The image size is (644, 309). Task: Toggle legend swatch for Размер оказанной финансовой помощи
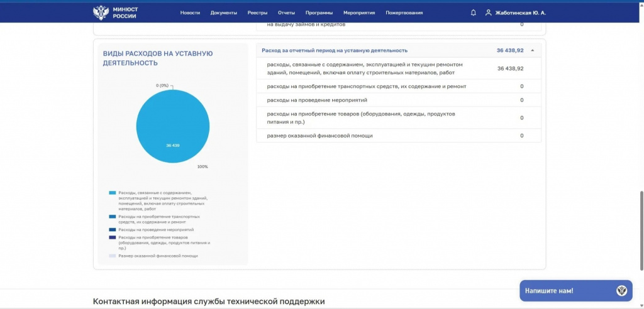(x=112, y=256)
